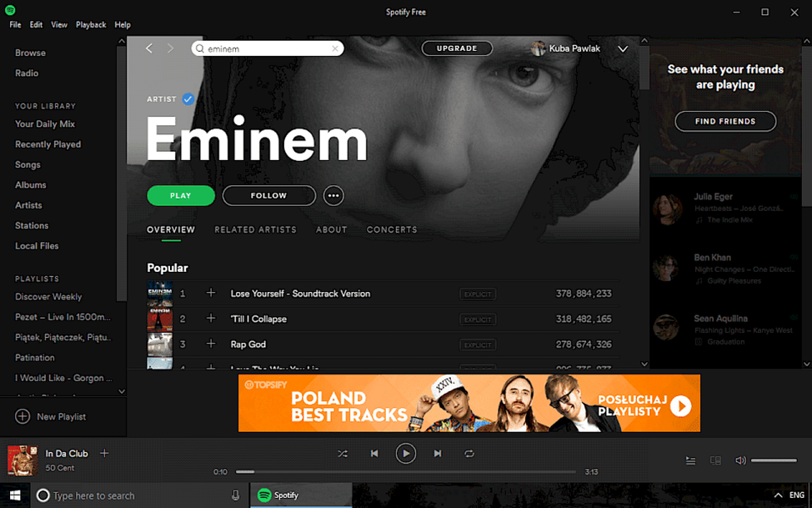Adjust the volume slider
The width and height of the screenshot is (812, 508).
tap(774, 460)
